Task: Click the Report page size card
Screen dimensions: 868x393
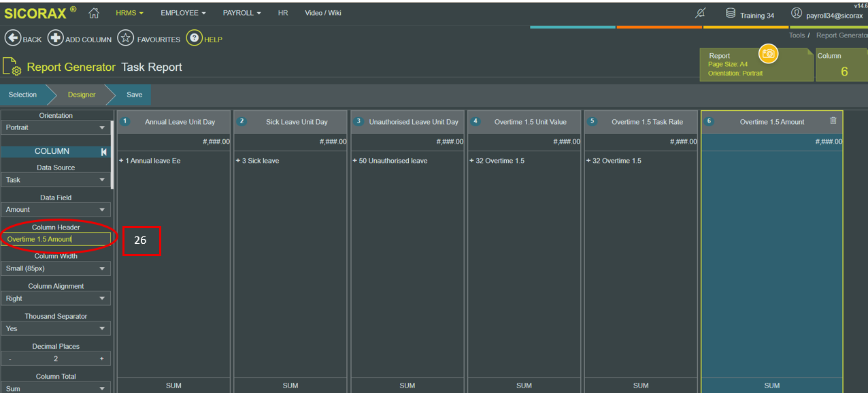Action: pos(756,65)
